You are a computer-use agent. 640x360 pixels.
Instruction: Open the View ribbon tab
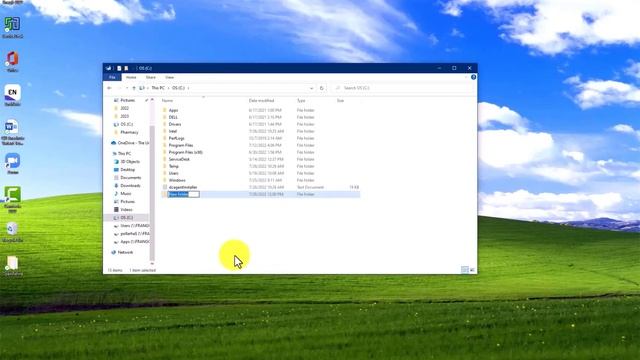(x=169, y=77)
